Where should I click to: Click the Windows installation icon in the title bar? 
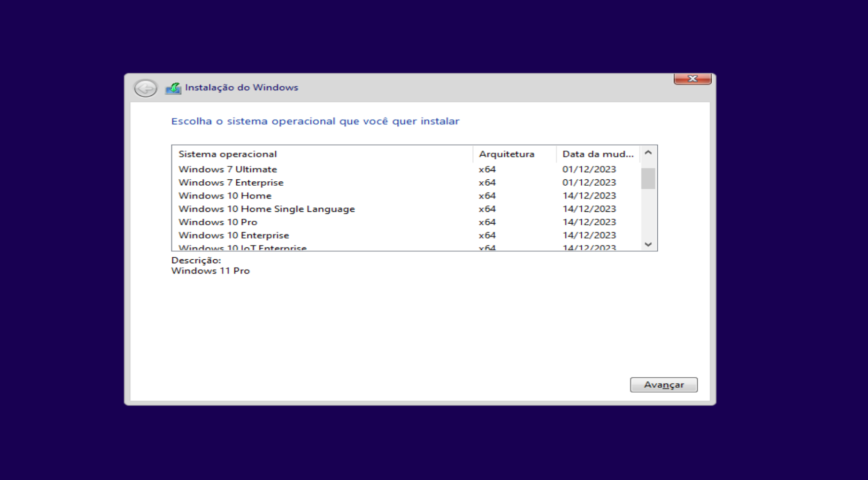click(x=174, y=87)
